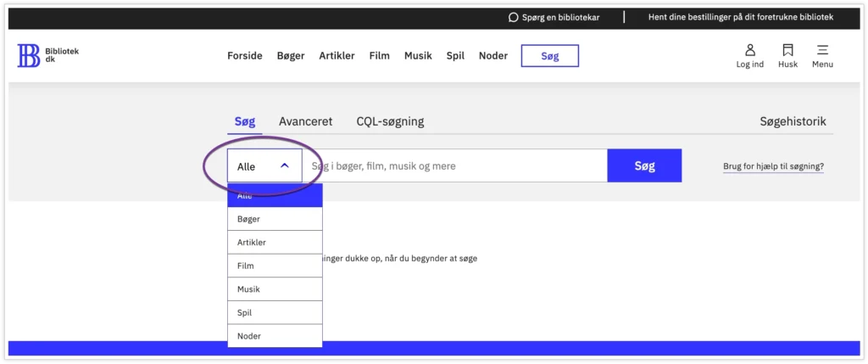The width and height of the screenshot is (868, 364).
Task: Click the Husk bookmark icon
Action: pos(787,50)
